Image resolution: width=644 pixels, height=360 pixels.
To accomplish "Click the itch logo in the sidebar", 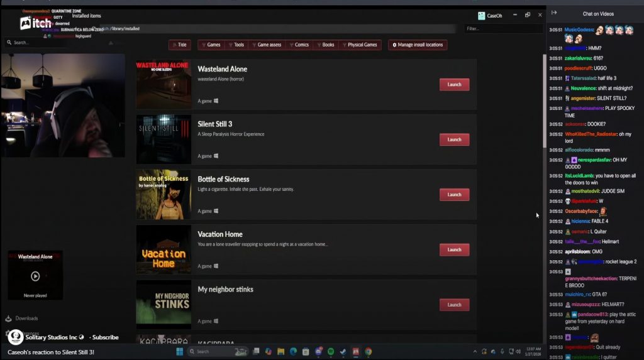I will pos(36,23).
